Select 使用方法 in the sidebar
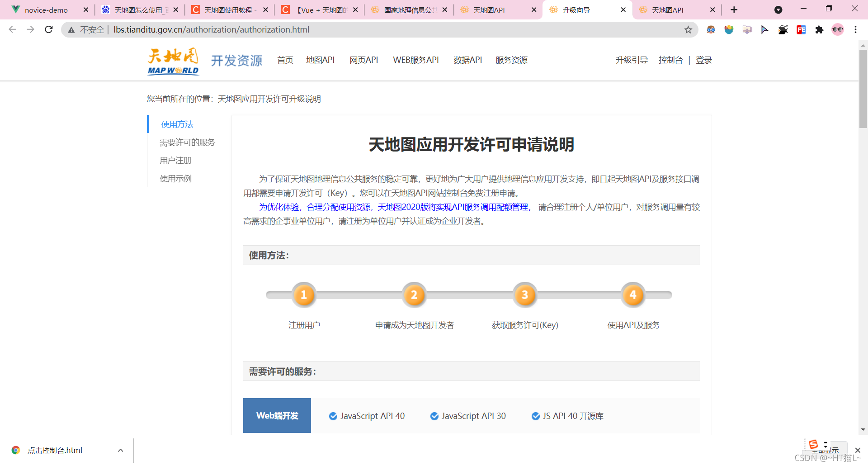The height and width of the screenshot is (466, 868). (177, 124)
